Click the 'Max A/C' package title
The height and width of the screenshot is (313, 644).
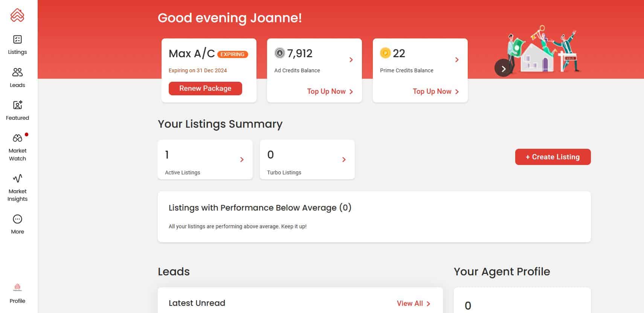click(x=192, y=54)
